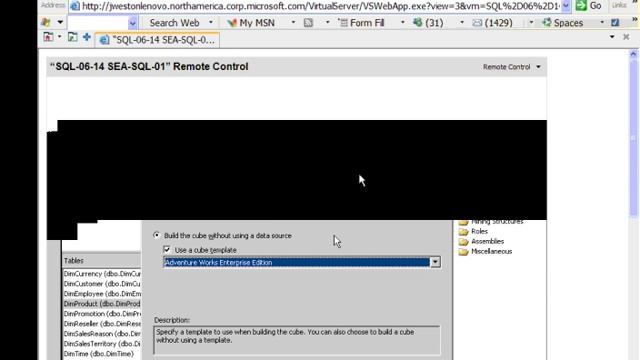Expand the MSN toolbar menu arrow

coord(60,22)
